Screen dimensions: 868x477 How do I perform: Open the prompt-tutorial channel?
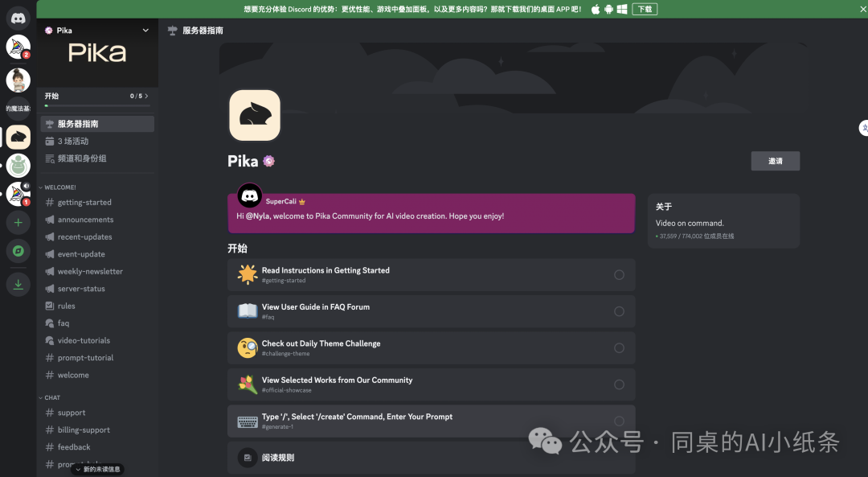point(97,357)
